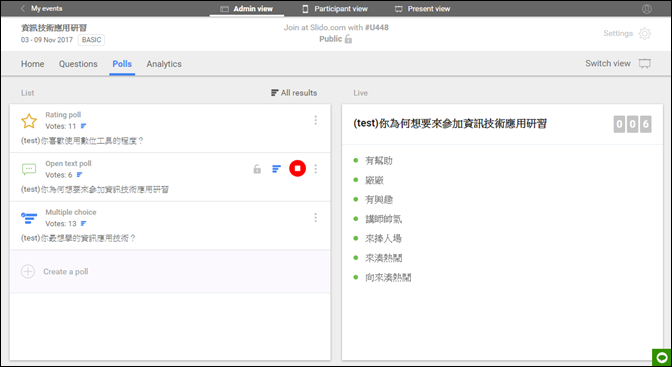Click the event title 資訊技術應用研習
672x367 pixels.
pos(54,28)
